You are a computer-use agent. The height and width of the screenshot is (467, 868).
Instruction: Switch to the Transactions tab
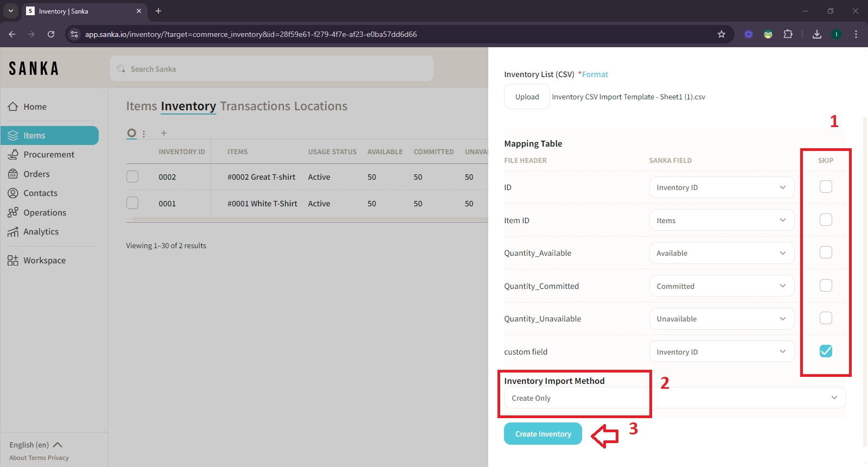(255, 106)
